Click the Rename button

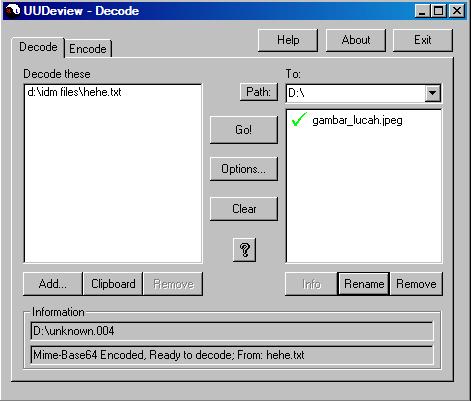(x=364, y=284)
